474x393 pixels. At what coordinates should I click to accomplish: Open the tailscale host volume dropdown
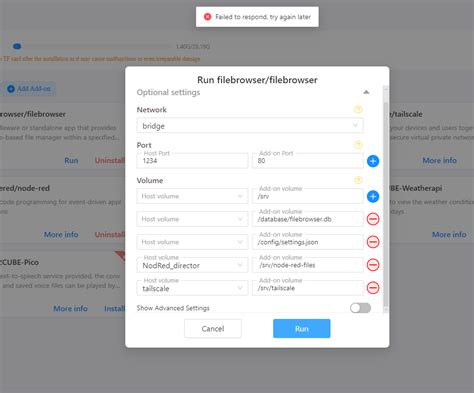click(x=192, y=288)
